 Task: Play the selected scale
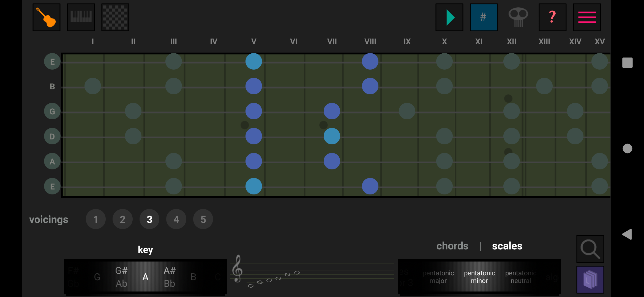click(x=449, y=17)
